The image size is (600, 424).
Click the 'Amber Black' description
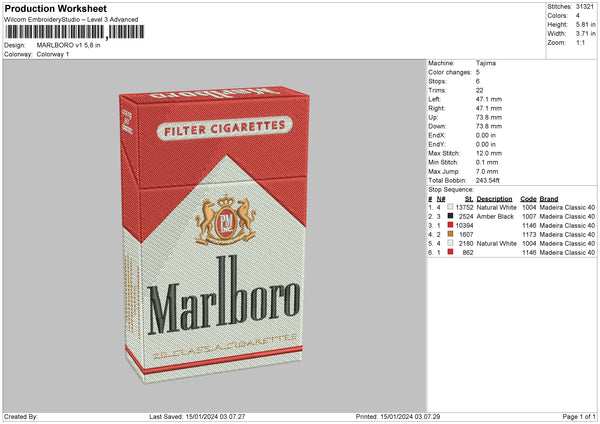(495, 217)
